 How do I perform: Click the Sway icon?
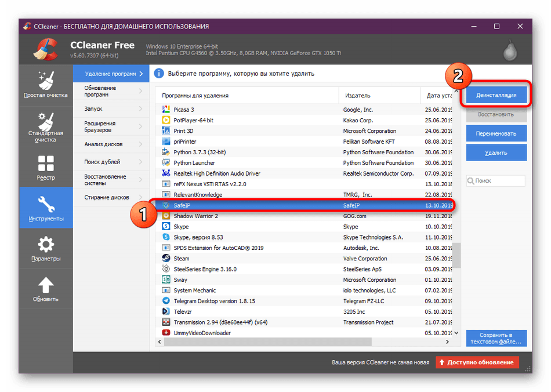coord(166,280)
